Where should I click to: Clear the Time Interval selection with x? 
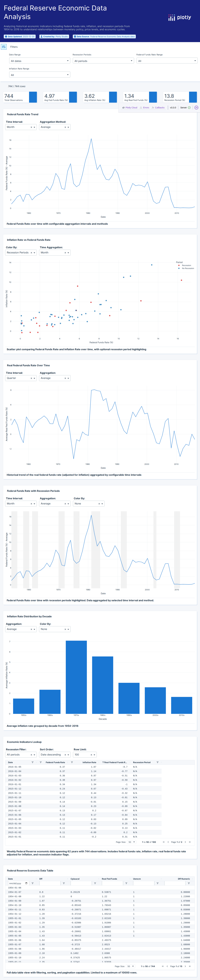[x=31, y=127]
